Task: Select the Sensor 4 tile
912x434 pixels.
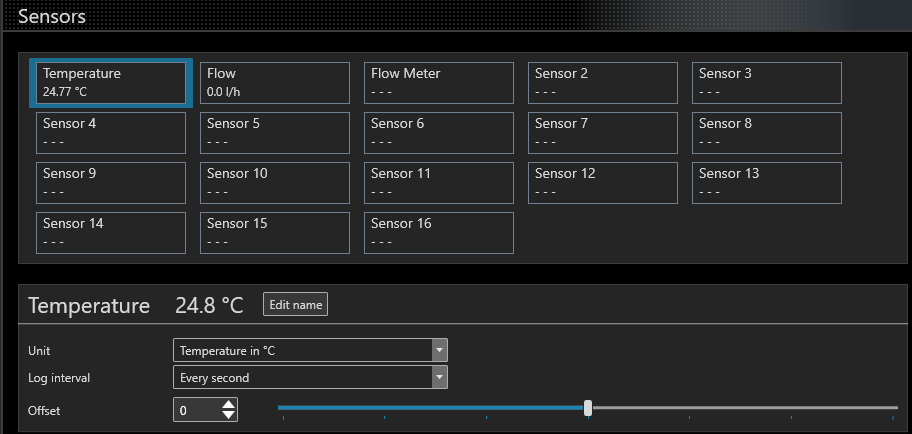Action: tap(111, 133)
